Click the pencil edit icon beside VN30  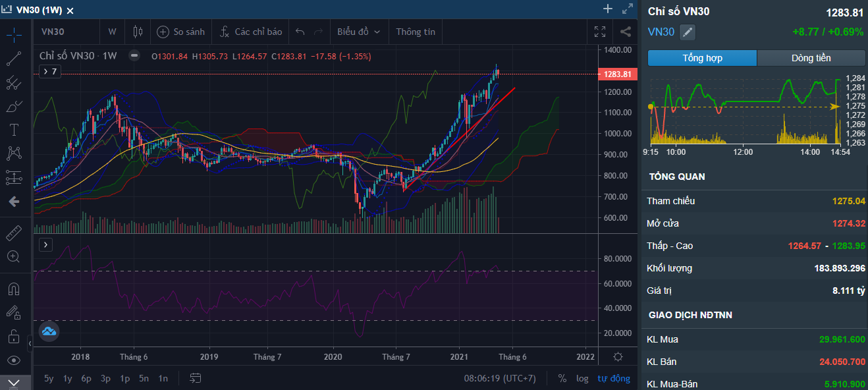[x=688, y=32]
